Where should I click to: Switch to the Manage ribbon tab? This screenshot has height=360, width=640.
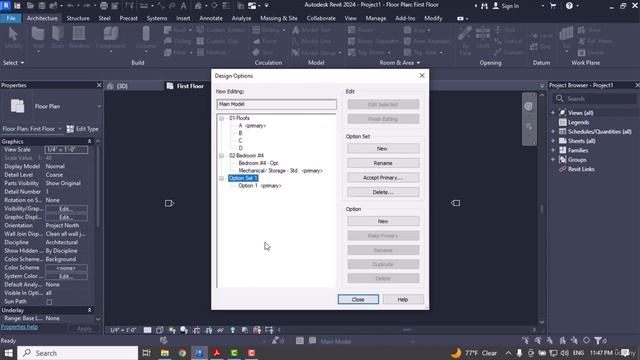376,18
